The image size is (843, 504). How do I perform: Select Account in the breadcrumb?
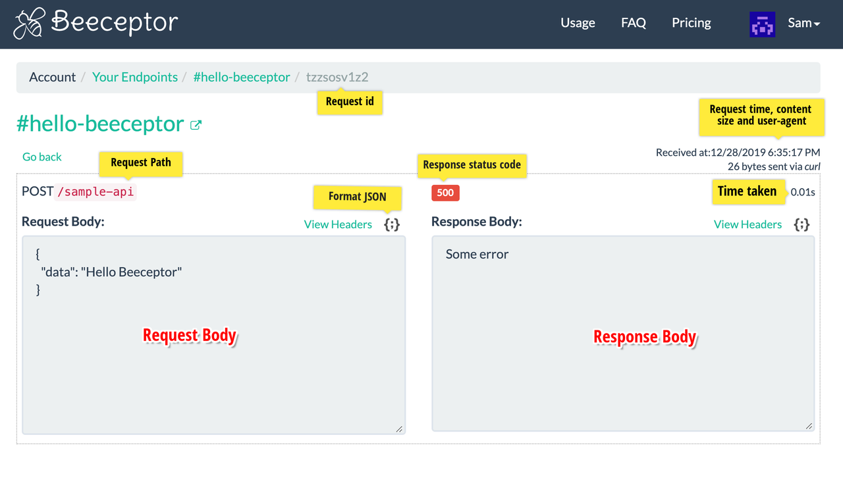pyautogui.click(x=53, y=77)
